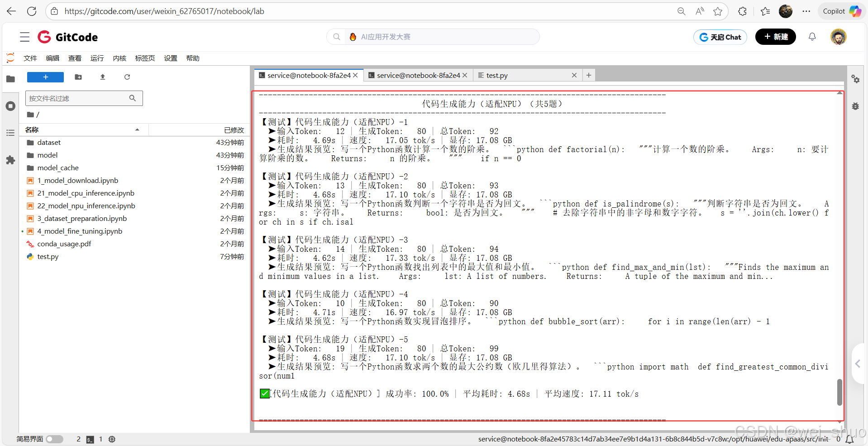Open browser settings and more menu

[806, 11]
